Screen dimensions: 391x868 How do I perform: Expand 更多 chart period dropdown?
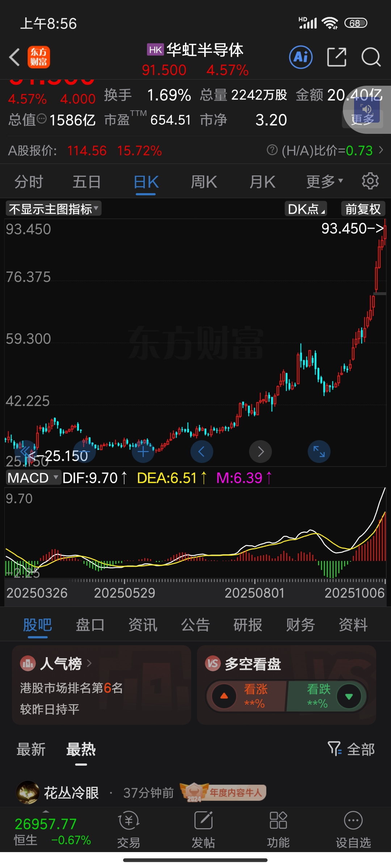pos(324,181)
